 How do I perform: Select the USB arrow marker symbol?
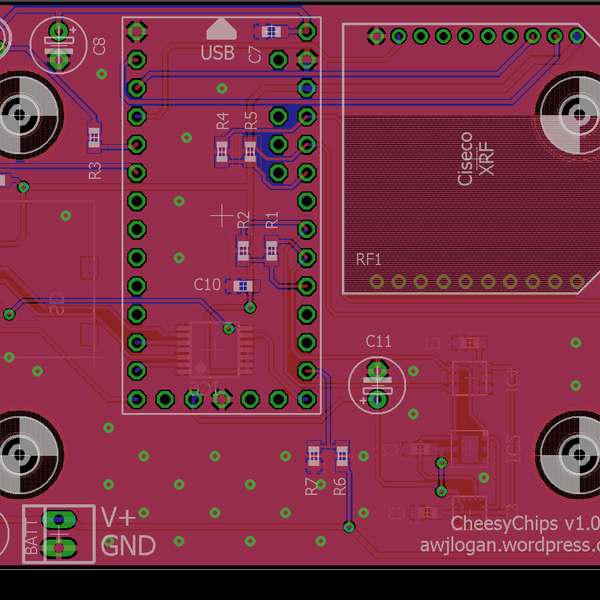pos(222,29)
